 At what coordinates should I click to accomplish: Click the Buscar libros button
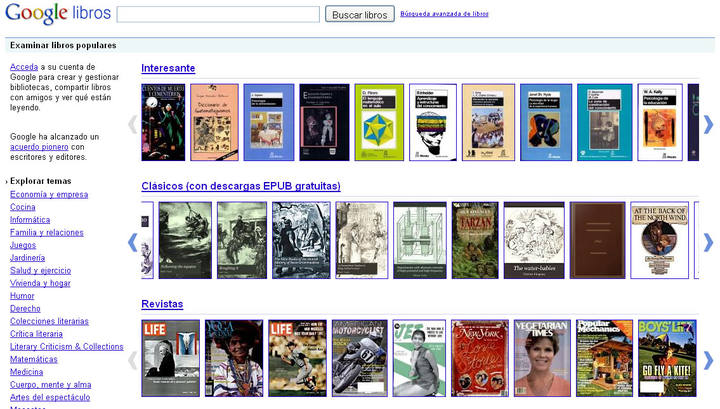click(360, 14)
